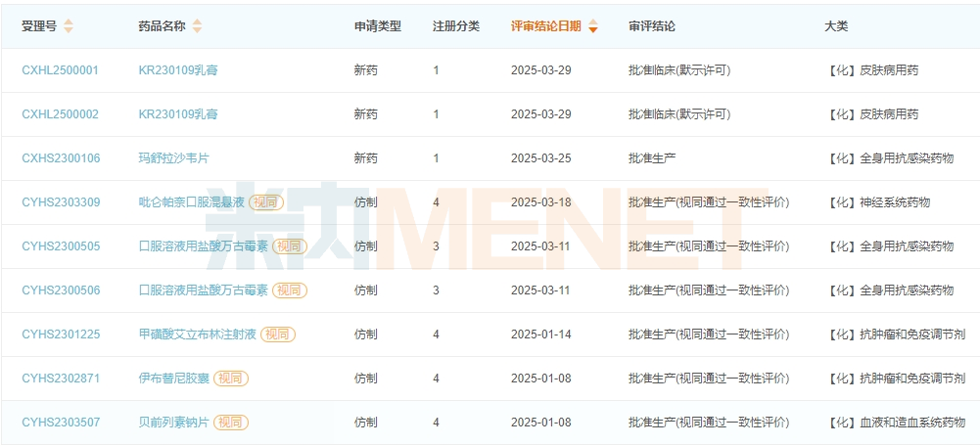Click registration class 3 in the CYHS2300505 row
Image resolution: width=980 pixels, height=446 pixels.
coord(437,246)
